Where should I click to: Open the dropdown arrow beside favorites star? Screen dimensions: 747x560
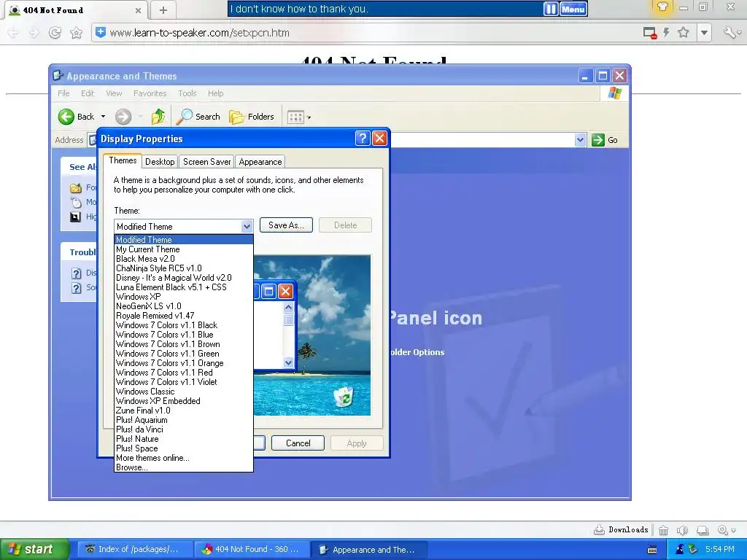(704, 32)
